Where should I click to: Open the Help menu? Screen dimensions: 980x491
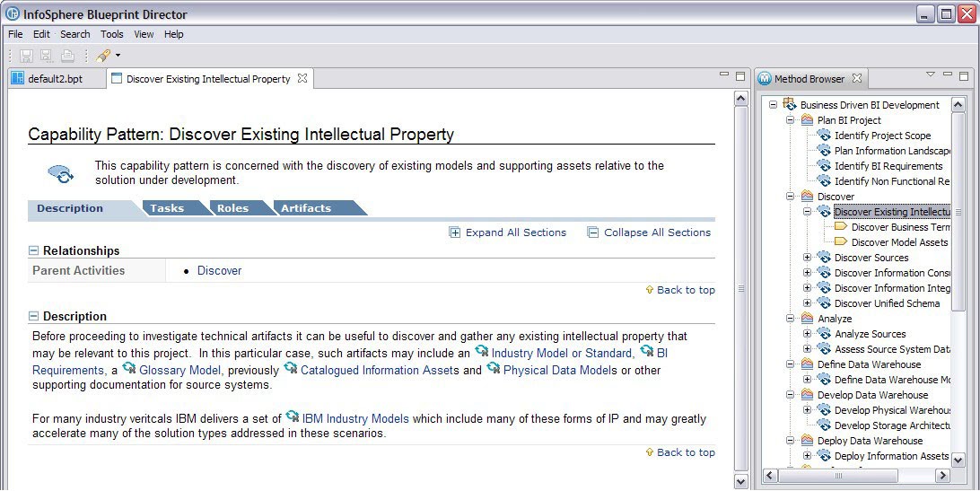174,34
